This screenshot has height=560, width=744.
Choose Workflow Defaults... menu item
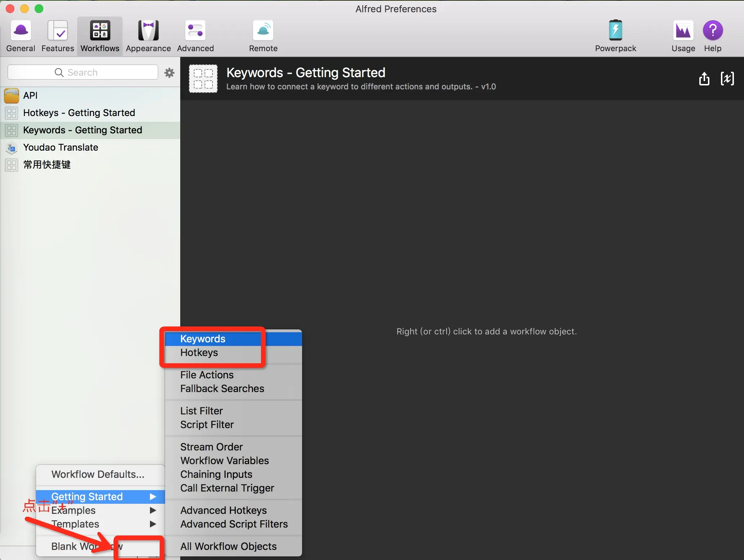pyautogui.click(x=98, y=474)
